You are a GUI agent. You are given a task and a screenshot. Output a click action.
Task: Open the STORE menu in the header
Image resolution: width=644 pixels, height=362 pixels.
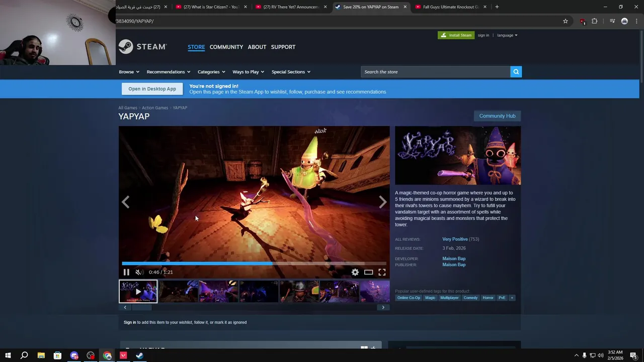pyautogui.click(x=196, y=47)
